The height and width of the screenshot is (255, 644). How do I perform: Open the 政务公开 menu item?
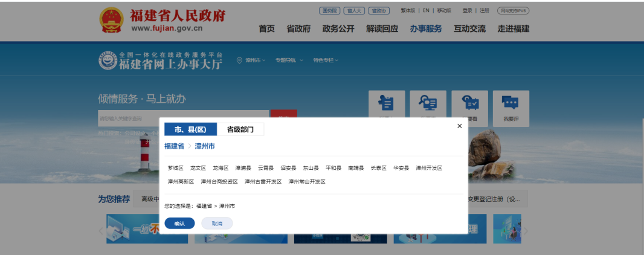pyautogui.click(x=338, y=29)
